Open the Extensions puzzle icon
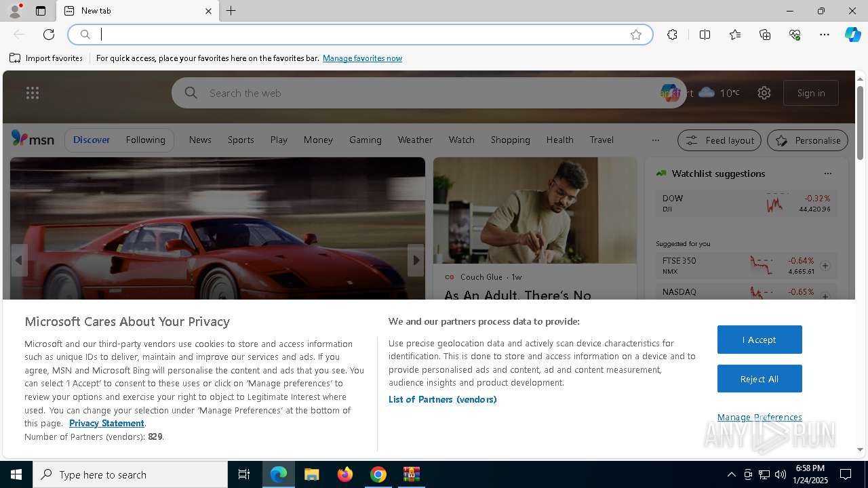868x488 pixels. click(672, 35)
